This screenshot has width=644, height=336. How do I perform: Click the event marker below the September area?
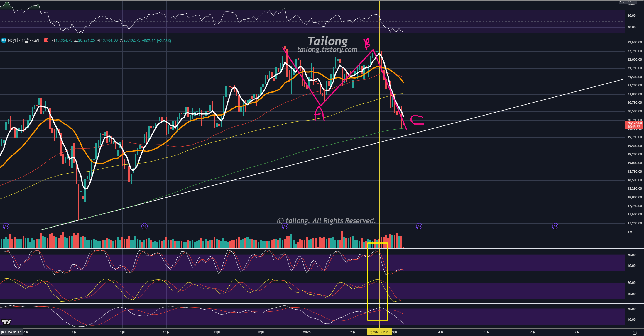click(144, 226)
